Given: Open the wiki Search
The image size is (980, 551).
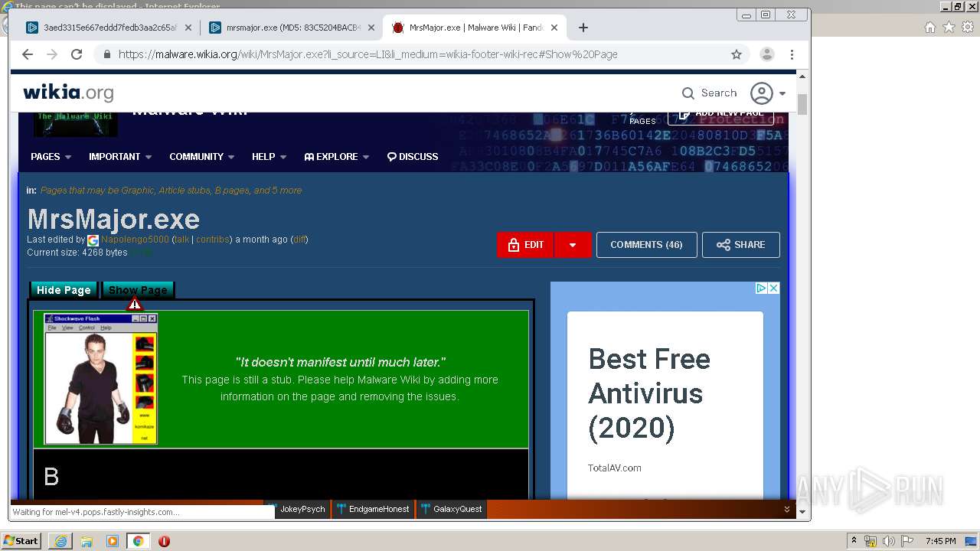Looking at the screenshot, I should (709, 93).
